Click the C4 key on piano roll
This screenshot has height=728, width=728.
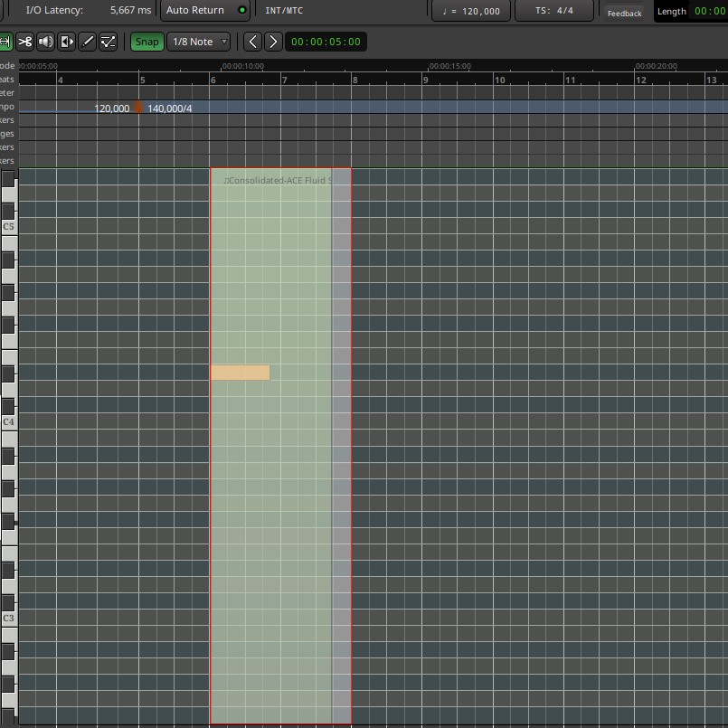[8, 422]
